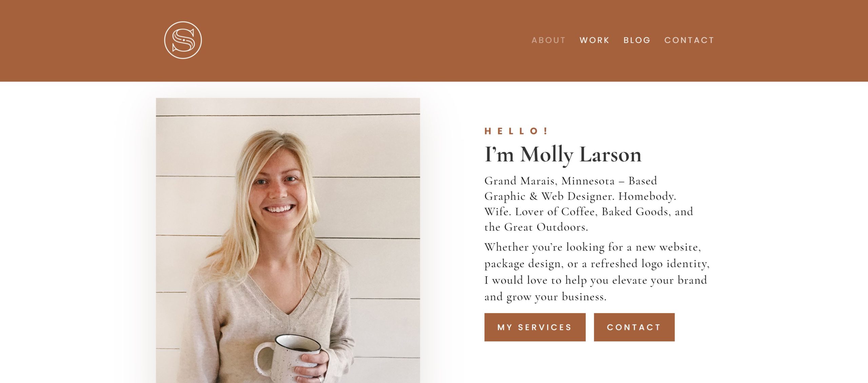Click the Grand Marais, Minnesota text line

pyautogui.click(x=571, y=181)
